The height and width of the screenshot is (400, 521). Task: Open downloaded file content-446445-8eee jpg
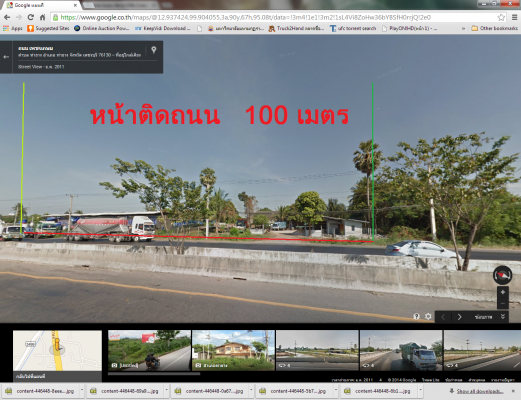41,391
